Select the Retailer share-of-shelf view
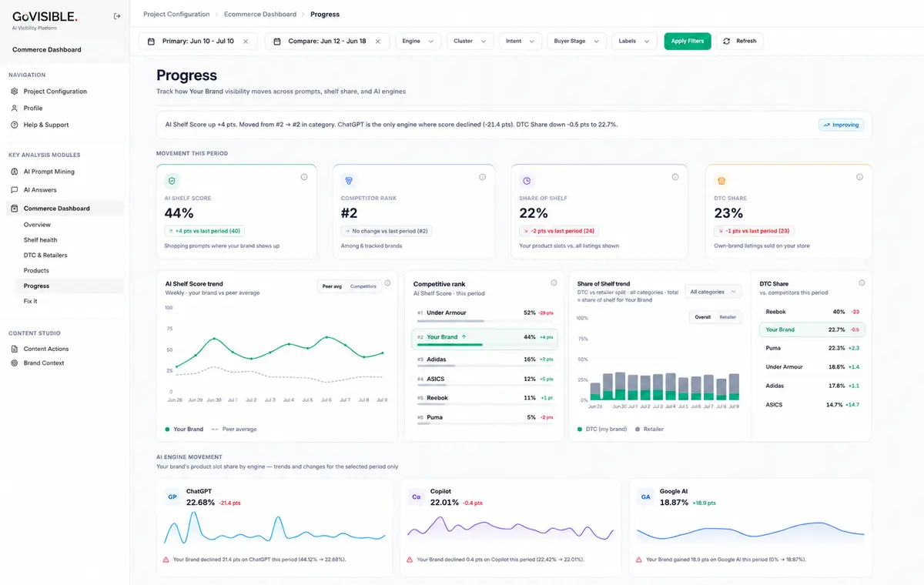Image resolution: width=924 pixels, height=585 pixels. click(728, 317)
